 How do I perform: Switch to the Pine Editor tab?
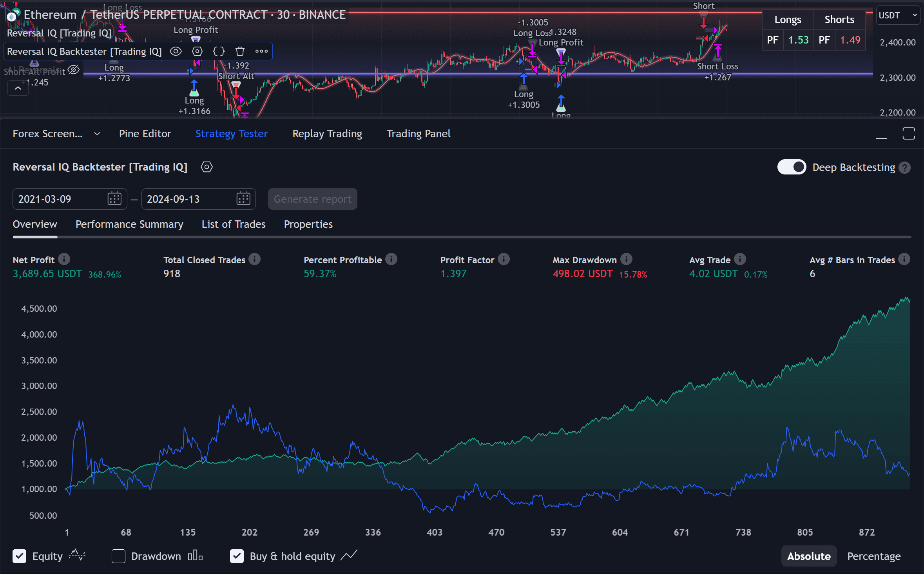click(x=145, y=134)
